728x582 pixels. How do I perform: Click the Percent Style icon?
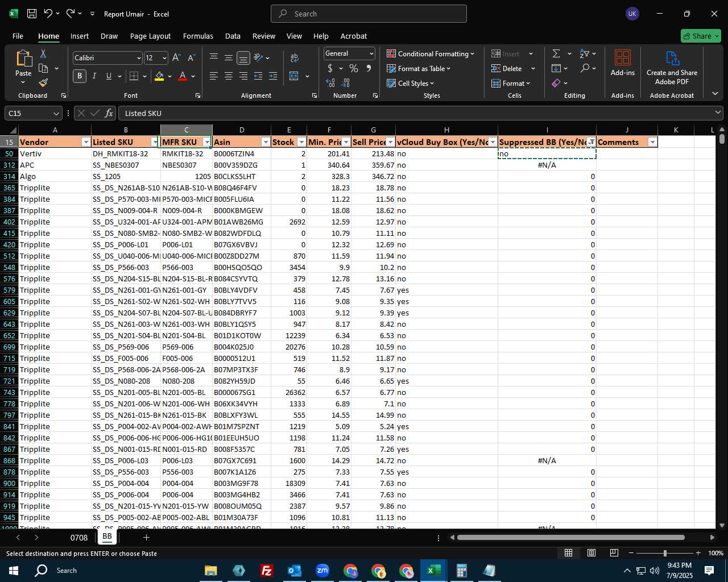pos(354,68)
